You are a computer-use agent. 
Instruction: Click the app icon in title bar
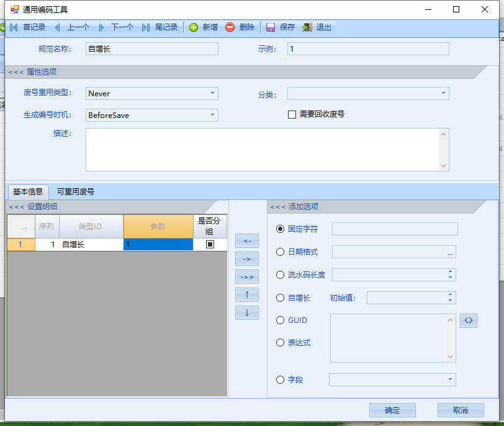[15, 10]
